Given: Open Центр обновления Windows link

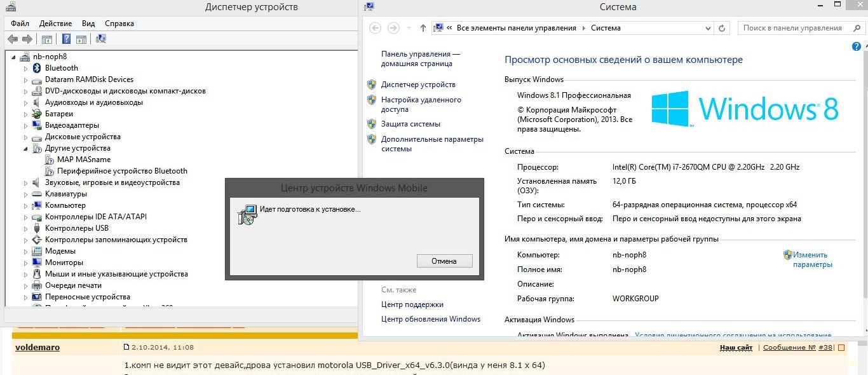Looking at the screenshot, I should 431,319.
